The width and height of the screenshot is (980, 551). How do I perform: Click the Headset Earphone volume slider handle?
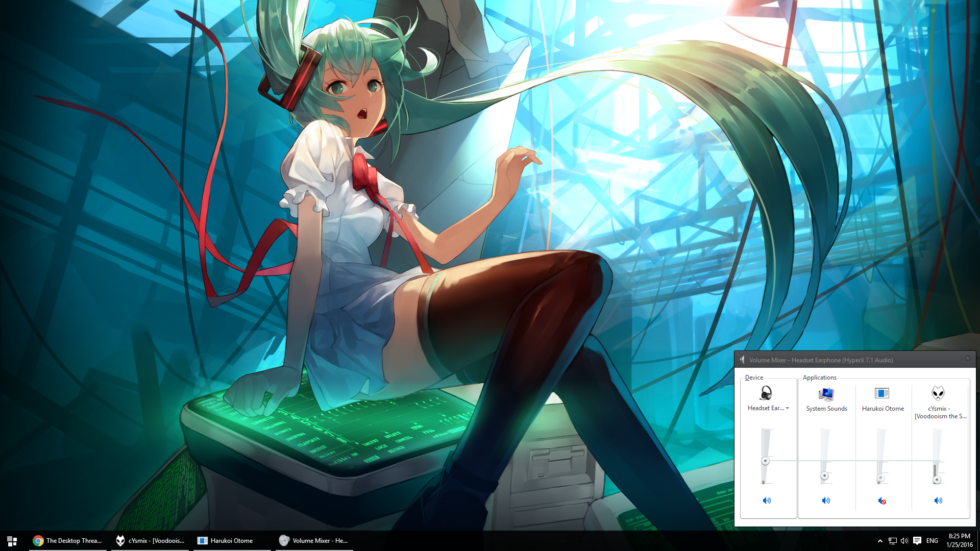[x=765, y=461]
